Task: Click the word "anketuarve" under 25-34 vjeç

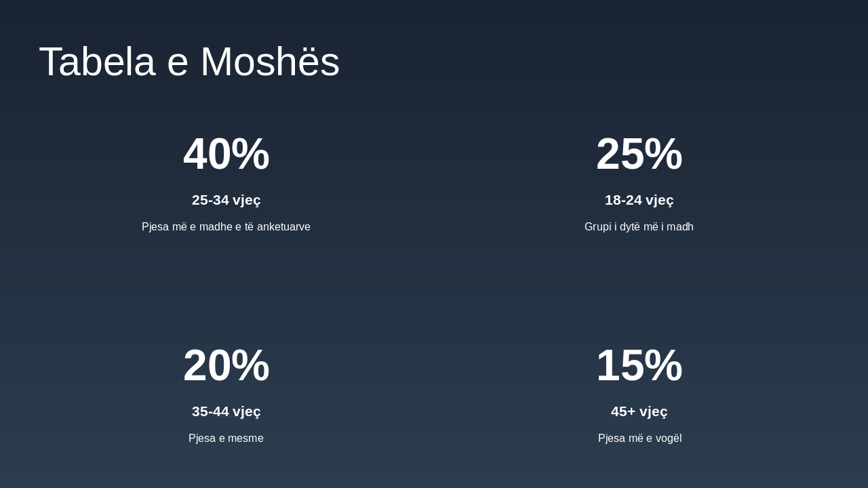Action: pyautogui.click(x=283, y=227)
